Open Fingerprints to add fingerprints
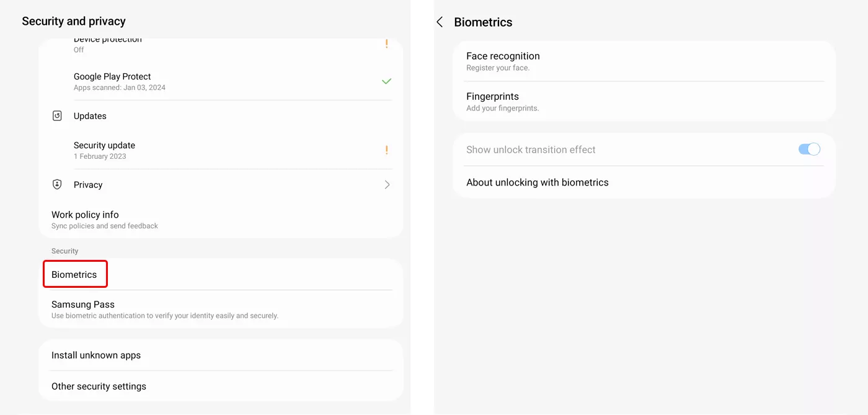The width and height of the screenshot is (868, 415). [492, 97]
